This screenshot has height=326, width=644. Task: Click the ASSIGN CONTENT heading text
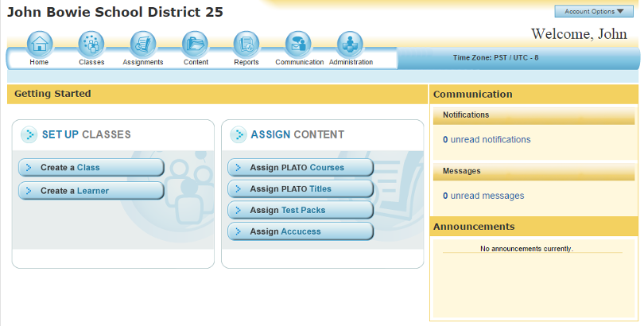(297, 134)
